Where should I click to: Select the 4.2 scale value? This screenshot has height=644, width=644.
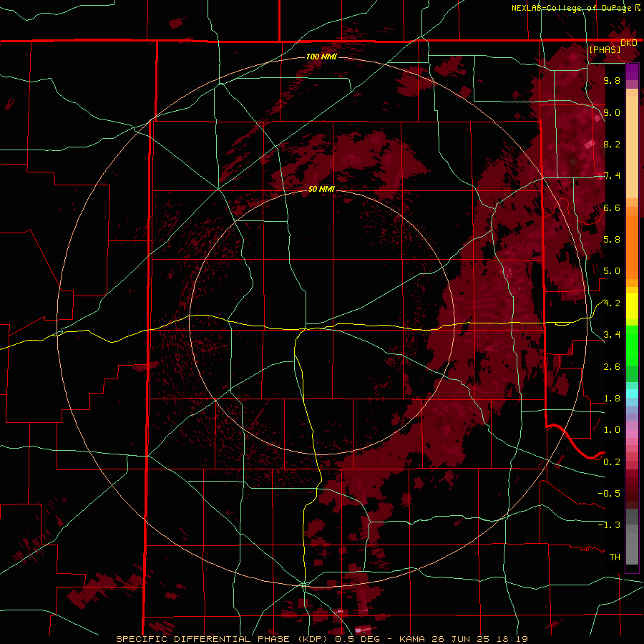[x=612, y=303]
